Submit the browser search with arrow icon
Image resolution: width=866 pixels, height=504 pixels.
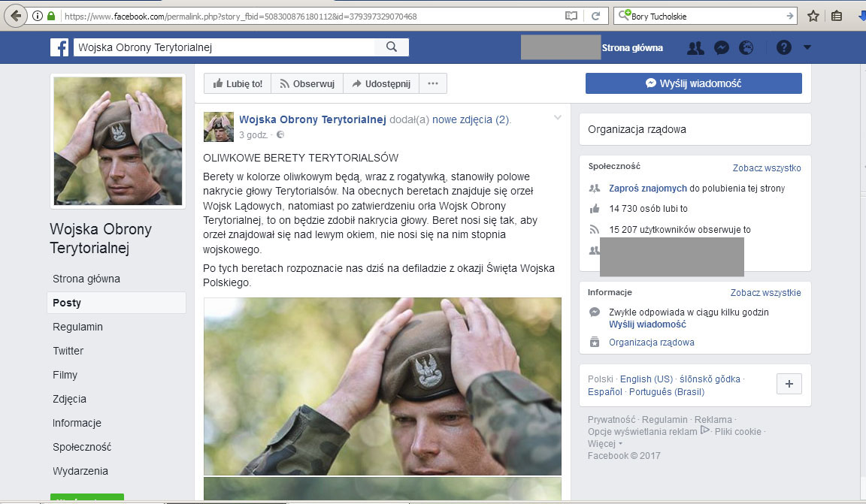(x=790, y=16)
